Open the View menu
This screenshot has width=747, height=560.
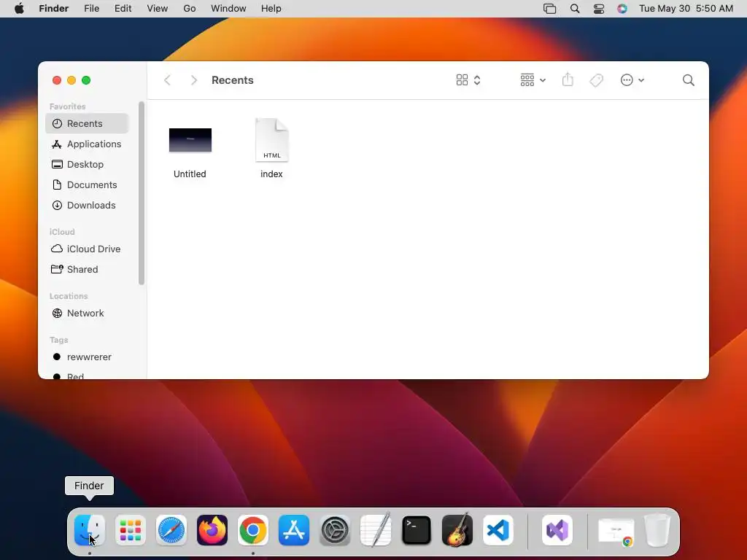coord(158,9)
